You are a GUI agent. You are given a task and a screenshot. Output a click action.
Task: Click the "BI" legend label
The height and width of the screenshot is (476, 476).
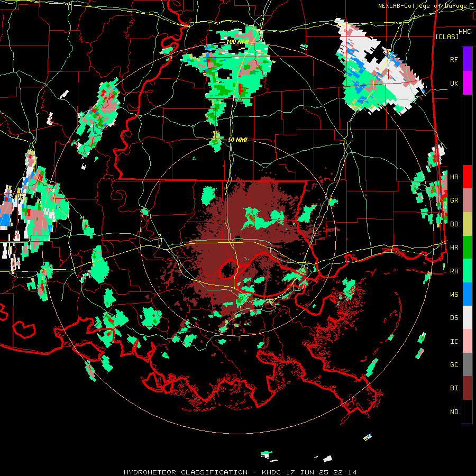coord(454,388)
